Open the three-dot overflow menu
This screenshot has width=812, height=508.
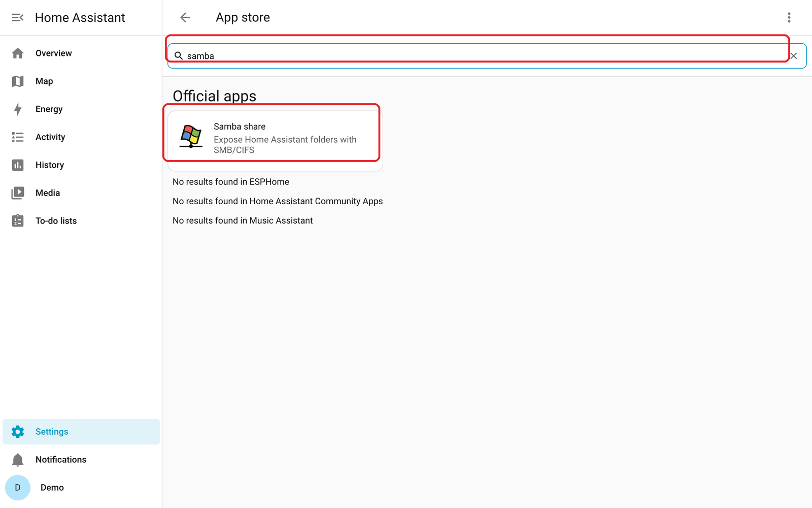(789, 18)
